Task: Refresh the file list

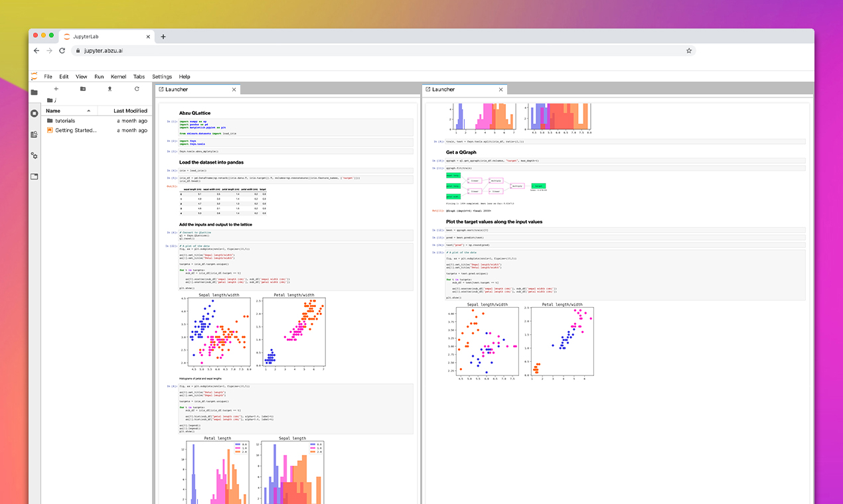Action: (x=137, y=89)
